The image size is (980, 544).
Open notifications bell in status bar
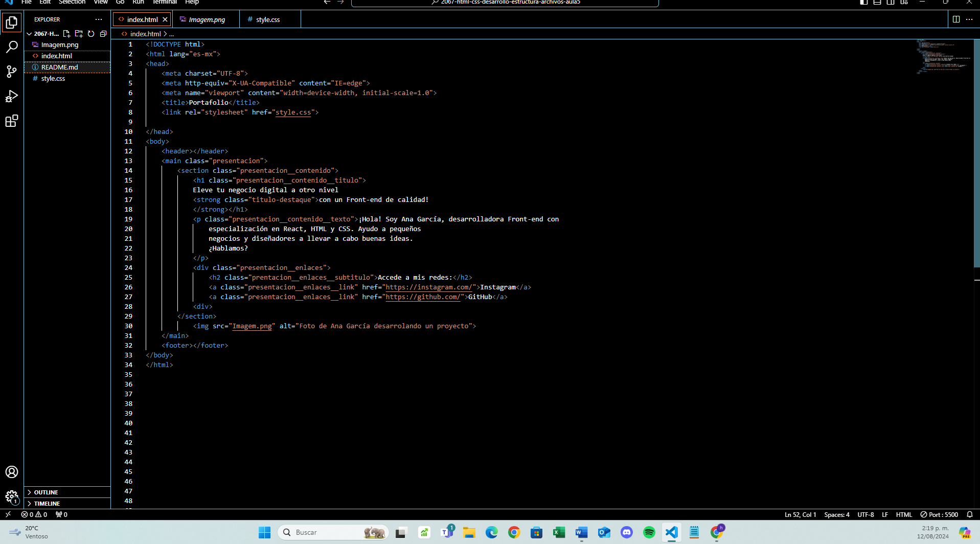pos(970,515)
